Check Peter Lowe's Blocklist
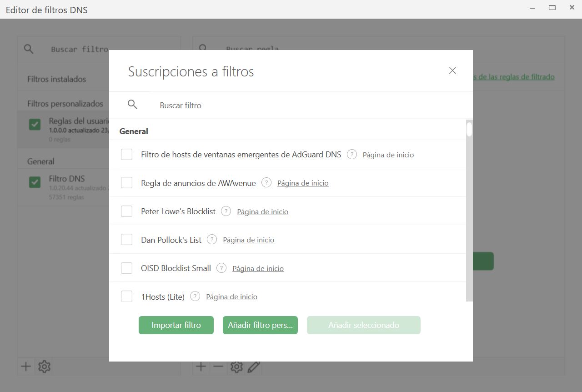The image size is (582, 392). (126, 211)
